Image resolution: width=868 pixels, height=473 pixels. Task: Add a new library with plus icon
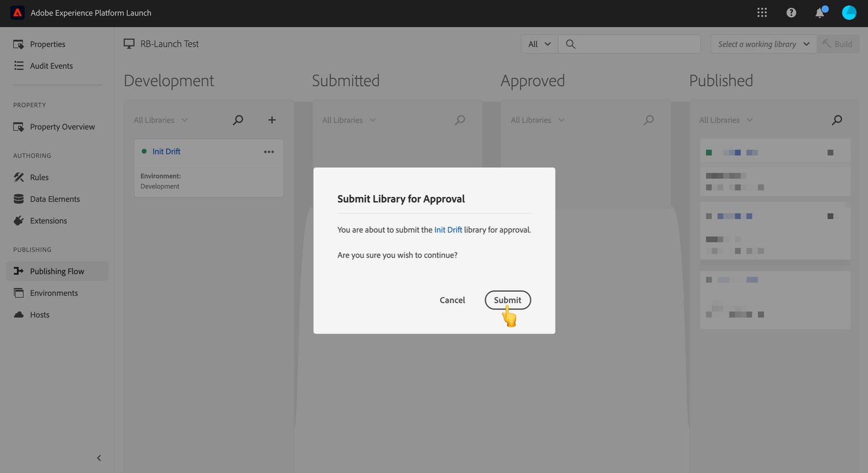[272, 120]
